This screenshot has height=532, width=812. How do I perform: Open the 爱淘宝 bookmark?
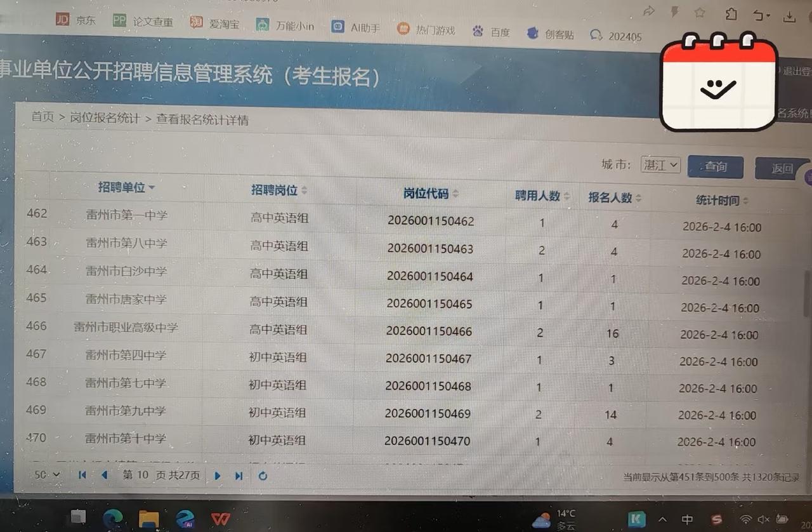click(x=214, y=24)
